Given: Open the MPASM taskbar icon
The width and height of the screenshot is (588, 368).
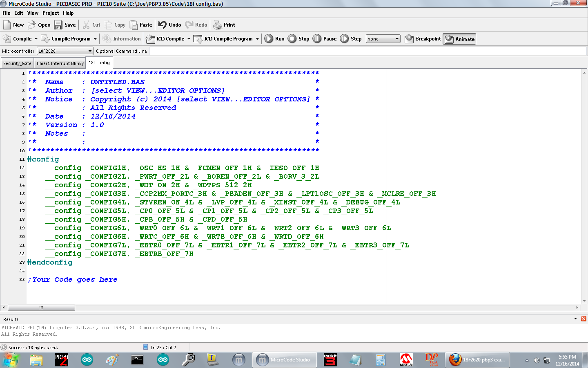Looking at the screenshot, I should pyautogui.click(x=406, y=360).
